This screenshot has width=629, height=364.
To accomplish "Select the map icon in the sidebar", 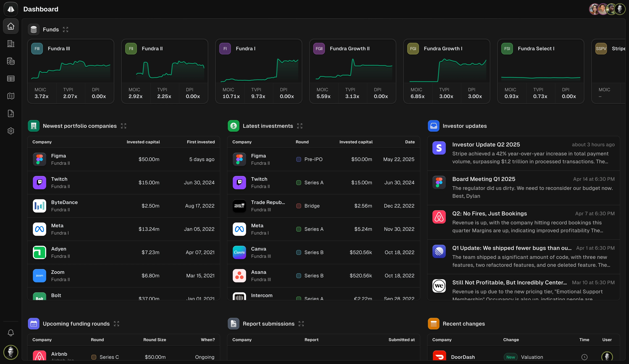I will [x=10, y=96].
